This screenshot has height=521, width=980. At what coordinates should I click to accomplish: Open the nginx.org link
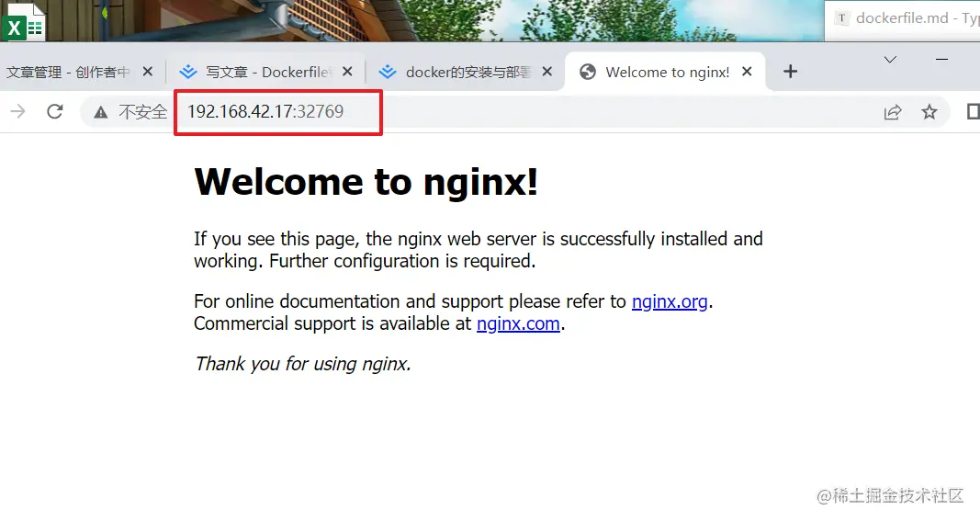(x=670, y=301)
